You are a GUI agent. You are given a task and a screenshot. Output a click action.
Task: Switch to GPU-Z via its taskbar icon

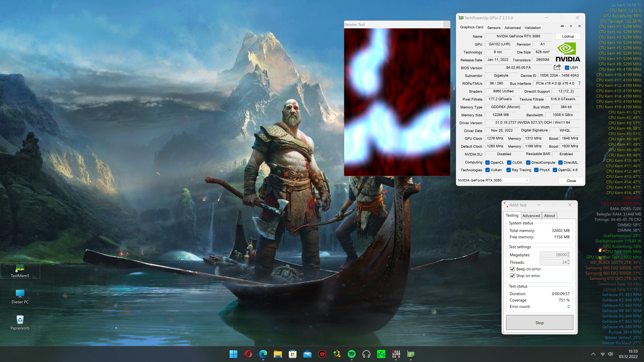tap(411, 354)
